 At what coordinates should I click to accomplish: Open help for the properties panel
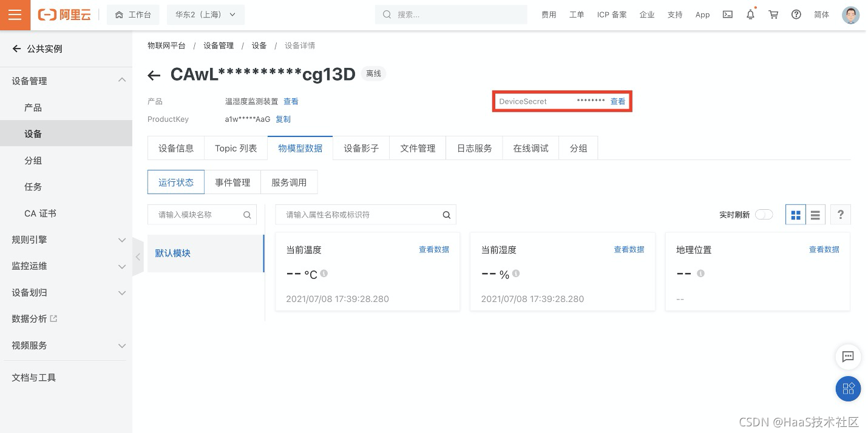[841, 215]
